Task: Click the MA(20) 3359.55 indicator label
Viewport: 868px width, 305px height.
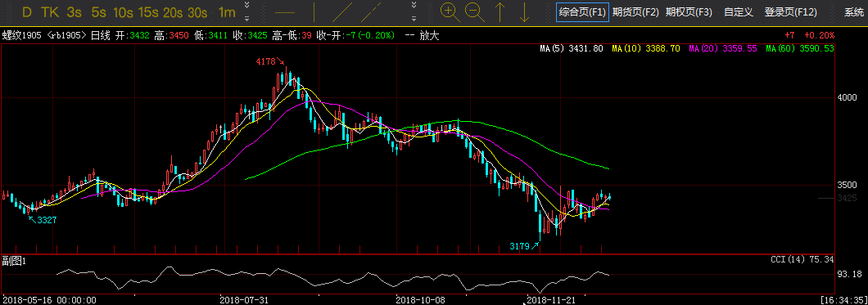Action: [722, 48]
